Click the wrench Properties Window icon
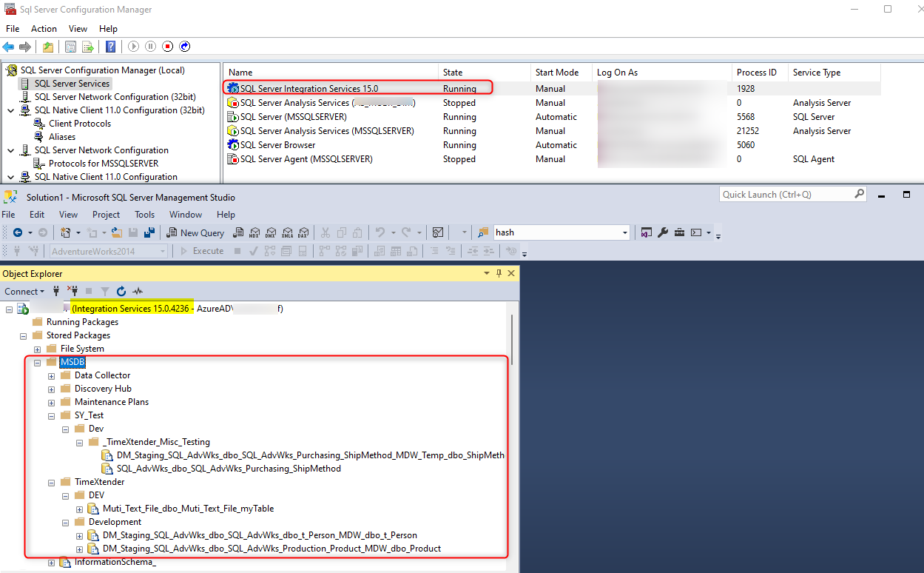 [x=663, y=232]
